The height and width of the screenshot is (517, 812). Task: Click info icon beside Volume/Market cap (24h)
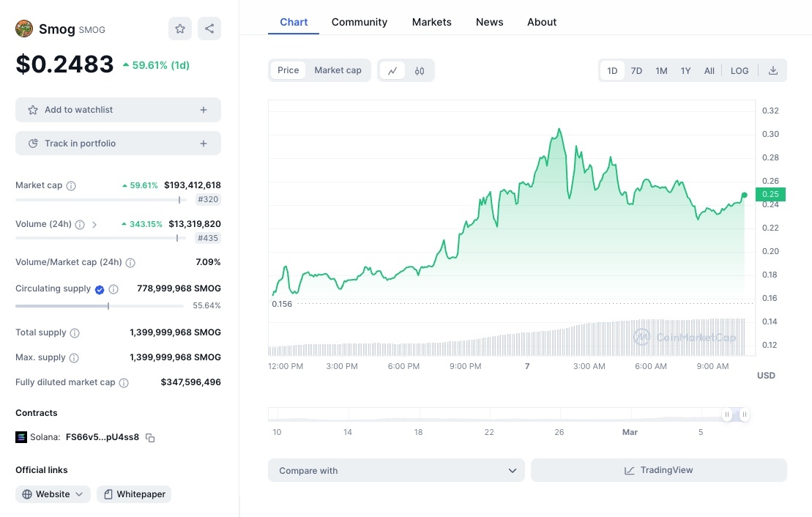(130, 263)
